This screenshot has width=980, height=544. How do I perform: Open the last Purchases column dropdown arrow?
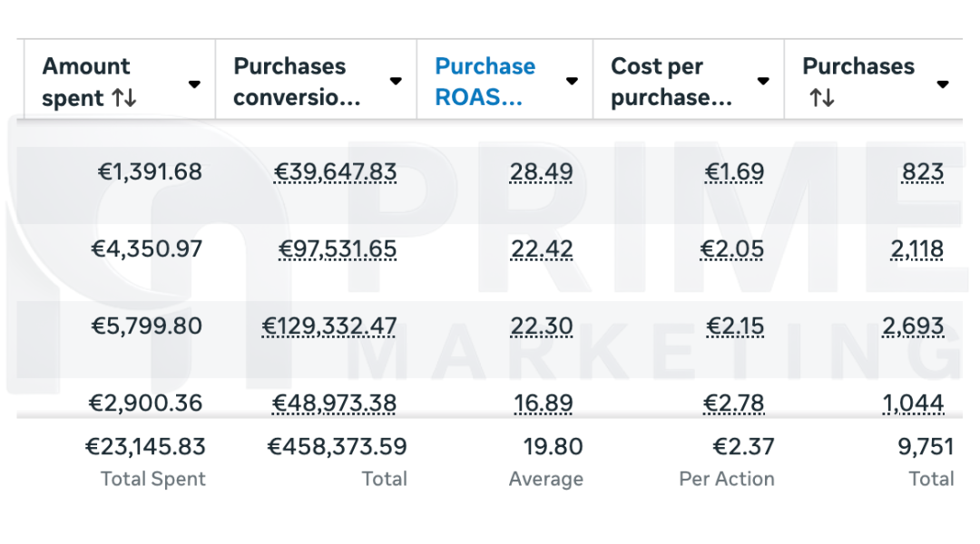point(943,83)
